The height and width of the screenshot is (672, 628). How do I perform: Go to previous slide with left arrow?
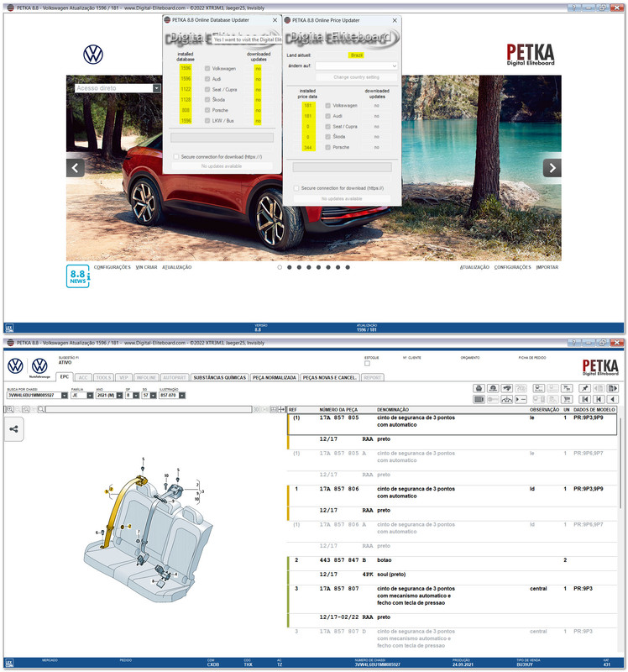76,167
